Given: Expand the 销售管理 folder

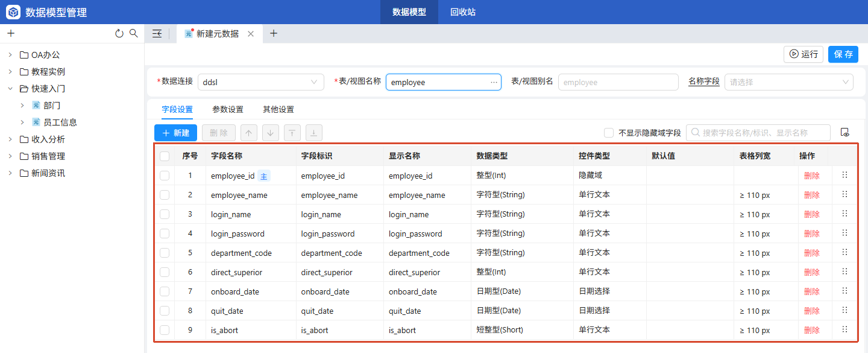Looking at the screenshot, I should coord(10,156).
